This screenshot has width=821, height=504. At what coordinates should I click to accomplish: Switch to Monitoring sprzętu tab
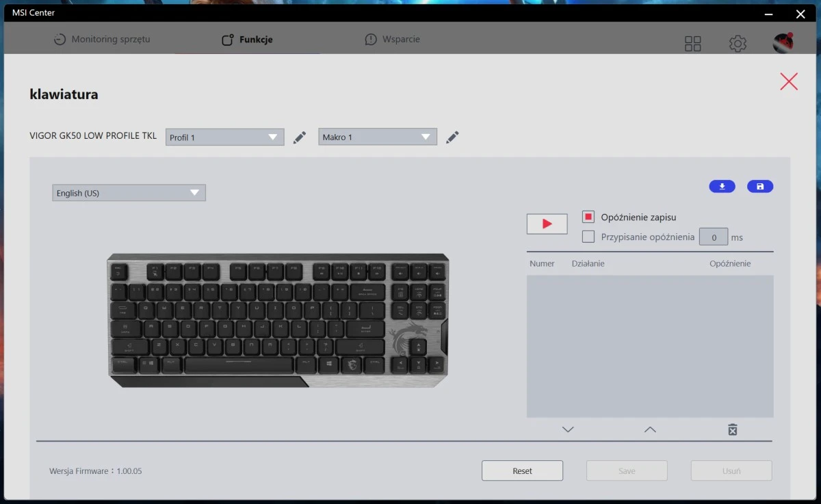(102, 40)
